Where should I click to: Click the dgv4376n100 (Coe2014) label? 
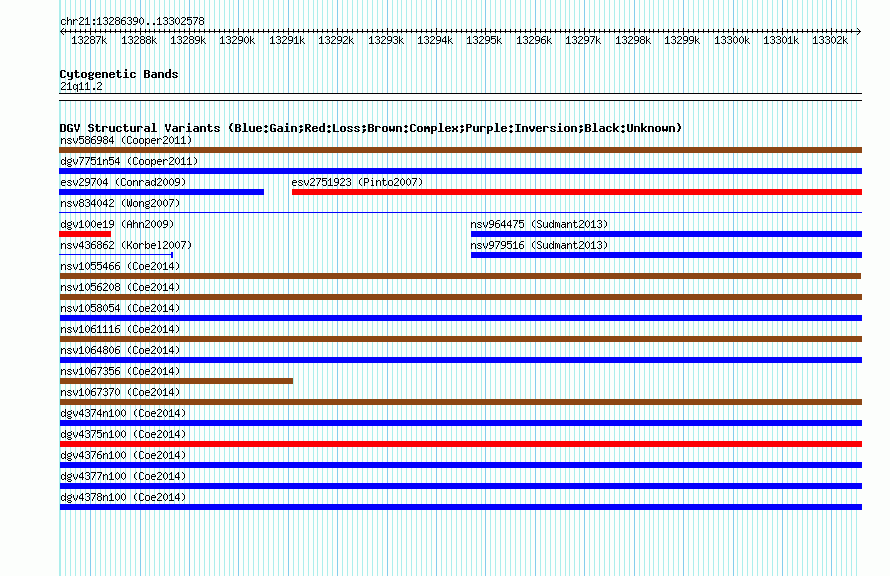click(x=123, y=455)
